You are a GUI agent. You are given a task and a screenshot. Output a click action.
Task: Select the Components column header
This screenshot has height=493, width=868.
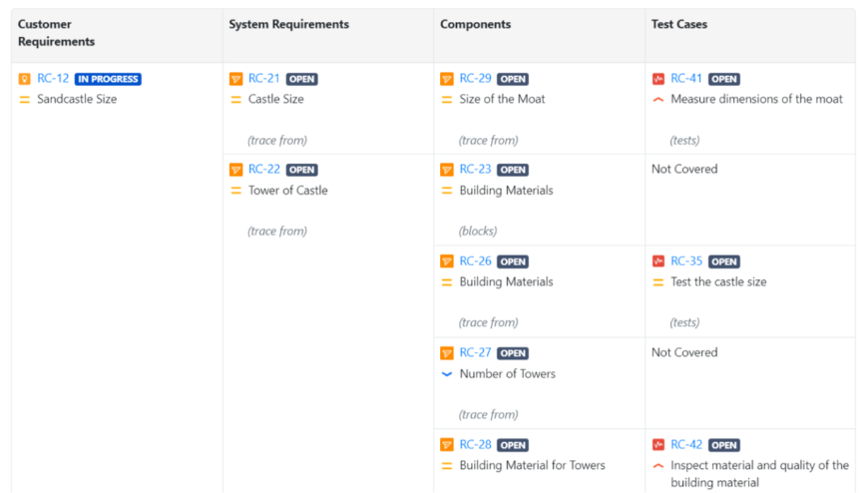pyautogui.click(x=475, y=24)
